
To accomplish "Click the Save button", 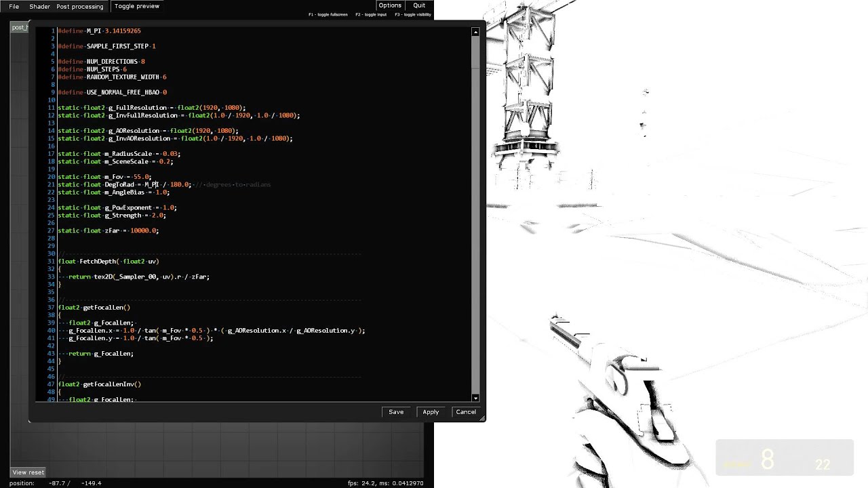I will pyautogui.click(x=396, y=412).
